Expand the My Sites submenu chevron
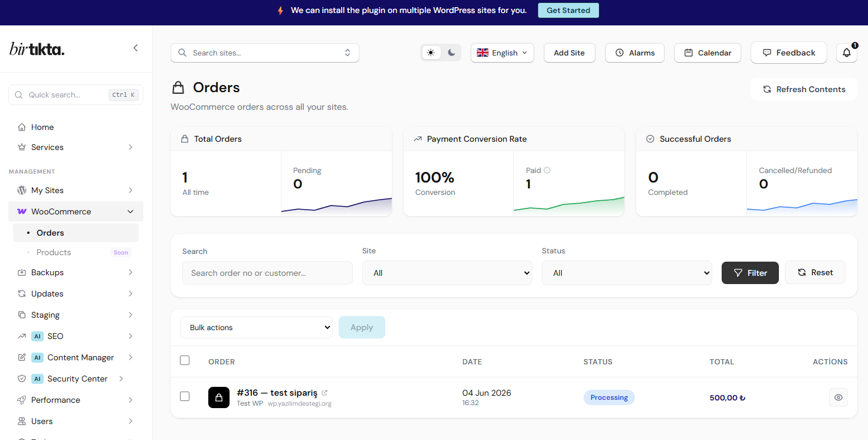This screenshot has width=868, height=440. click(x=130, y=190)
